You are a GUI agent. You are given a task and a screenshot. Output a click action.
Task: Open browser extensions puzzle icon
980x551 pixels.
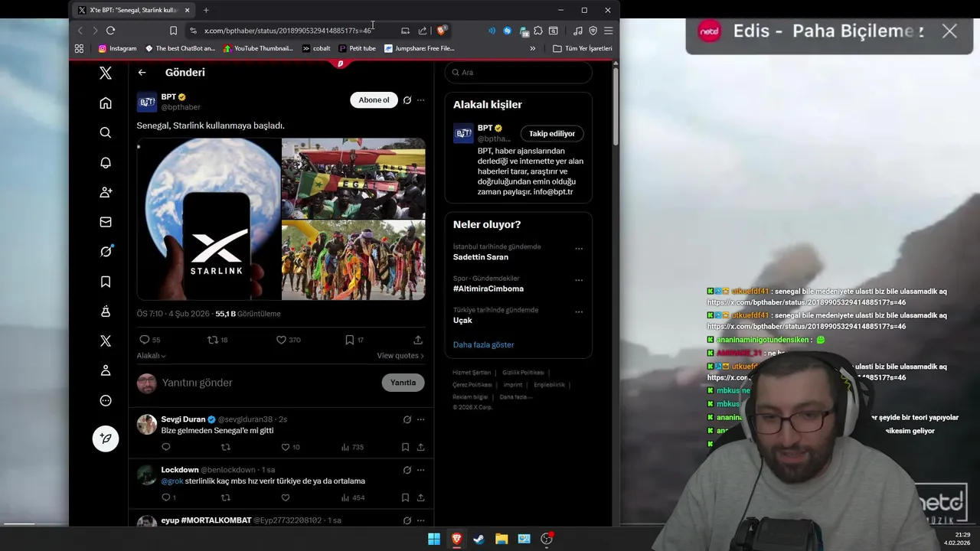pos(538,31)
